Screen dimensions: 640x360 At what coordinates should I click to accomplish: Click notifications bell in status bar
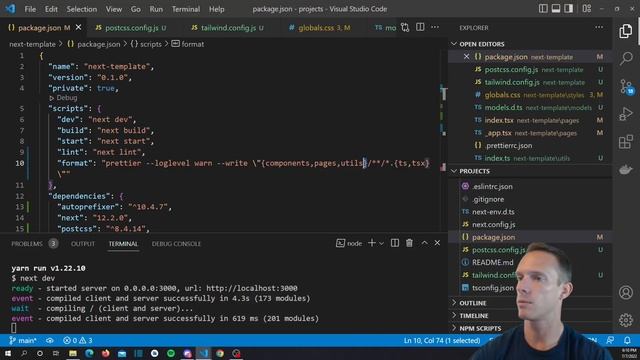pos(627,340)
